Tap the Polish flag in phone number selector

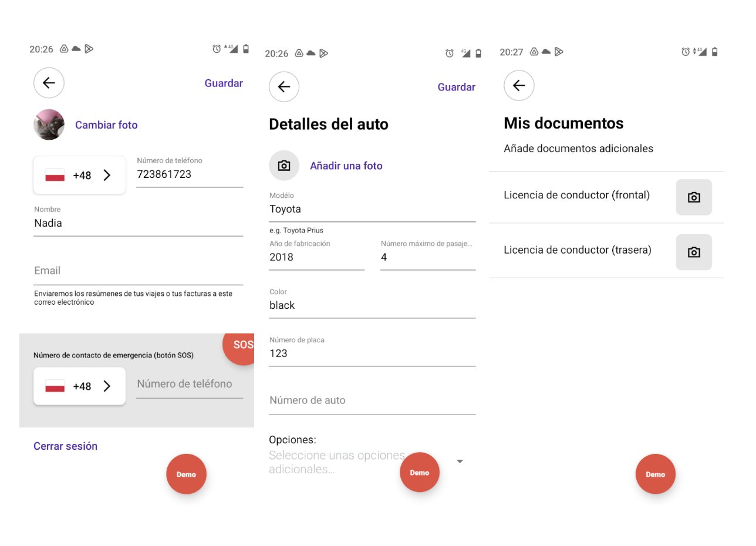(x=55, y=175)
